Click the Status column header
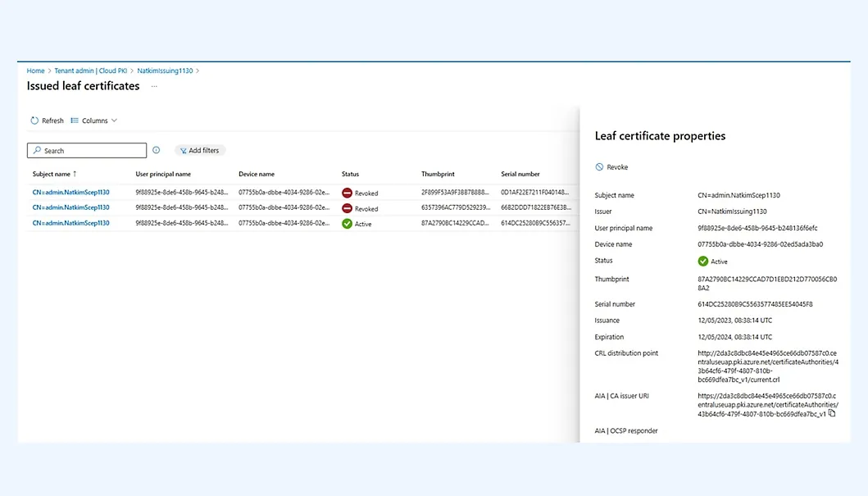 (x=350, y=174)
